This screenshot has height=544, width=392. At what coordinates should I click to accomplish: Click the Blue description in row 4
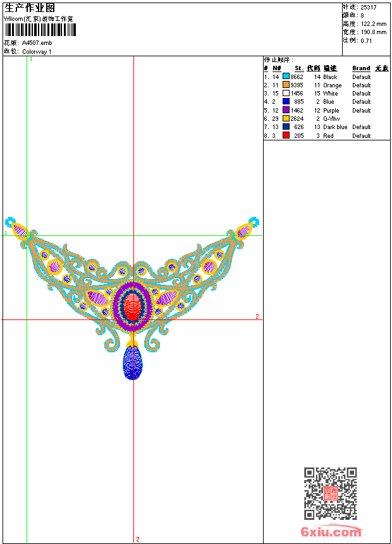[329, 102]
